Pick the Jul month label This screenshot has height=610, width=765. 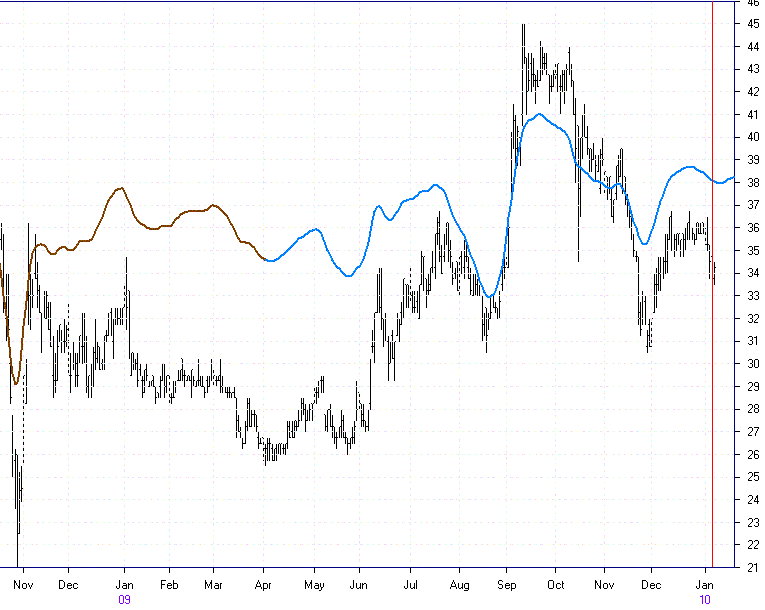tap(410, 584)
